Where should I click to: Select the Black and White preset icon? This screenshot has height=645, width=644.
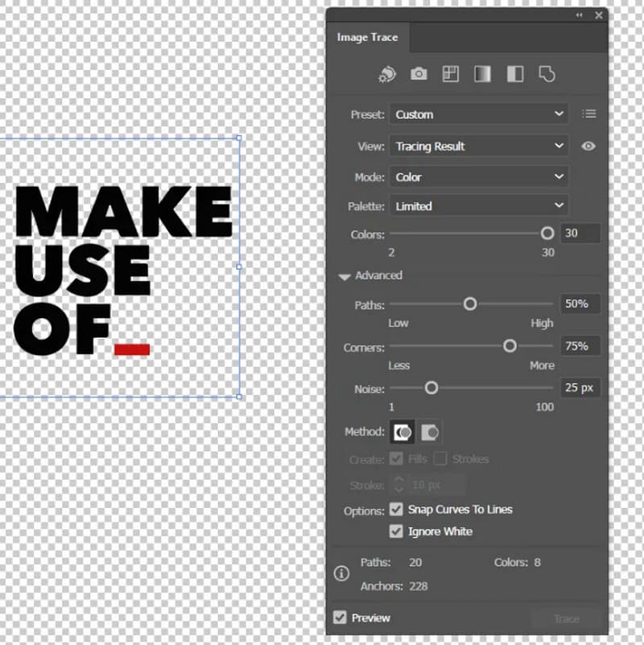point(514,73)
